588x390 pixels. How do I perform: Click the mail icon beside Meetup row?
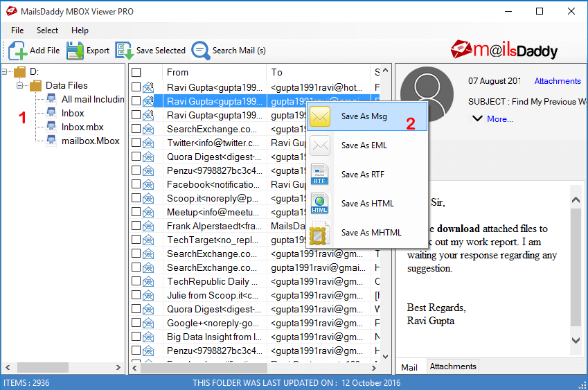(x=148, y=213)
